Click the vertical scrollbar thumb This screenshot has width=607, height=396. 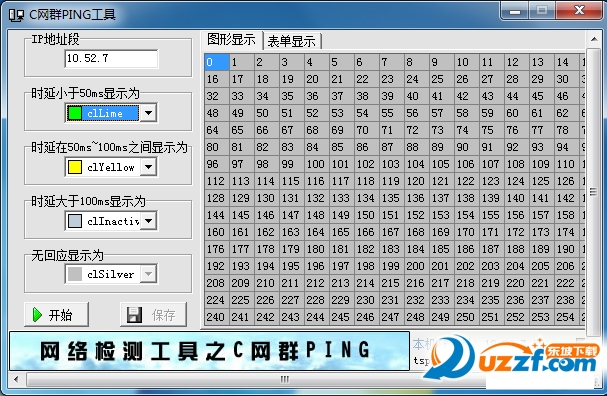pos(594,192)
